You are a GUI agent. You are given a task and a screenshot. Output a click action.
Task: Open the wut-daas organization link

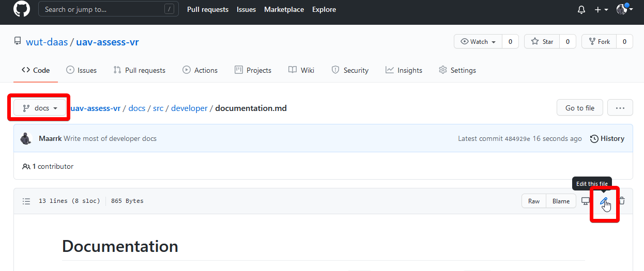pyautogui.click(x=47, y=42)
